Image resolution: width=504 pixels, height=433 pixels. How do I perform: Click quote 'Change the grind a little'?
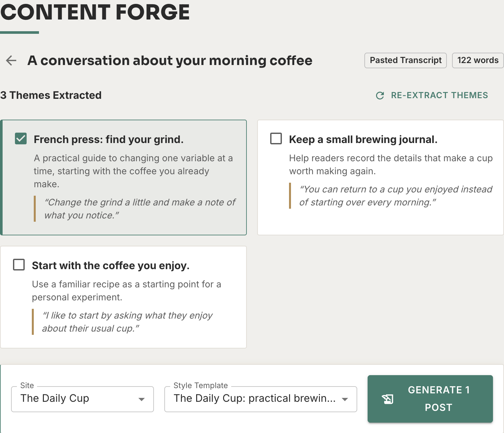click(140, 209)
